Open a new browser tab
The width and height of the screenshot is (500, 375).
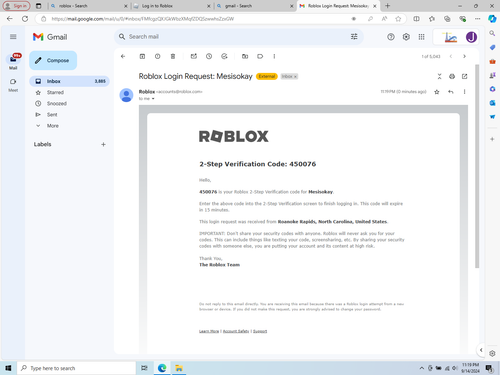[x=387, y=6]
